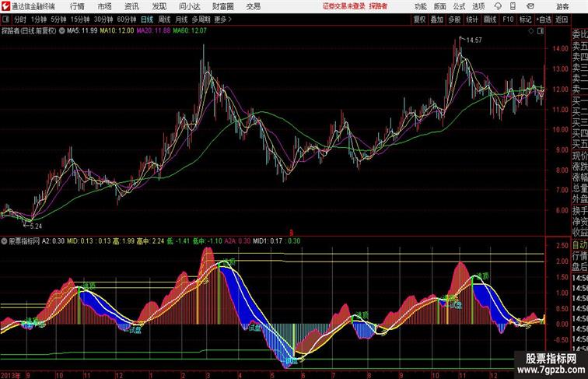Open the 功能 menu
This screenshot has height=379, width=588.
420,6
